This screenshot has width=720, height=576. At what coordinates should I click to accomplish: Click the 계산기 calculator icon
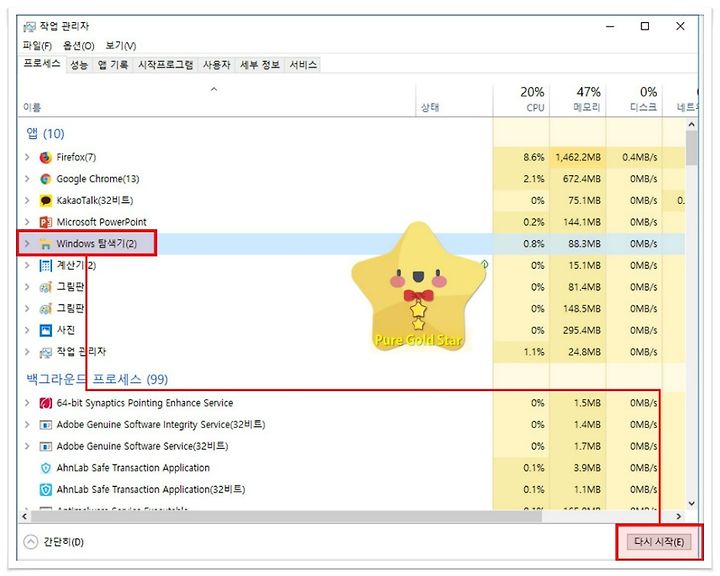tap(45, 265)
